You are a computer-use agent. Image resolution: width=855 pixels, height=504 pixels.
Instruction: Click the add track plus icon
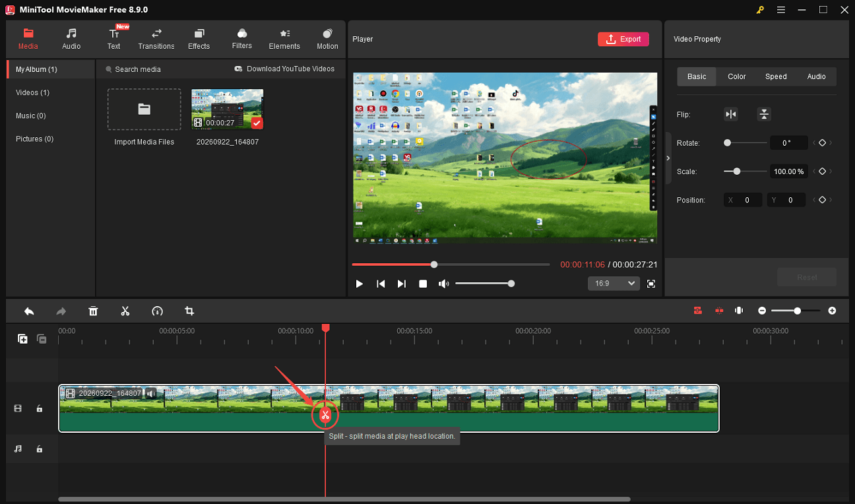(x=22, y=339)
